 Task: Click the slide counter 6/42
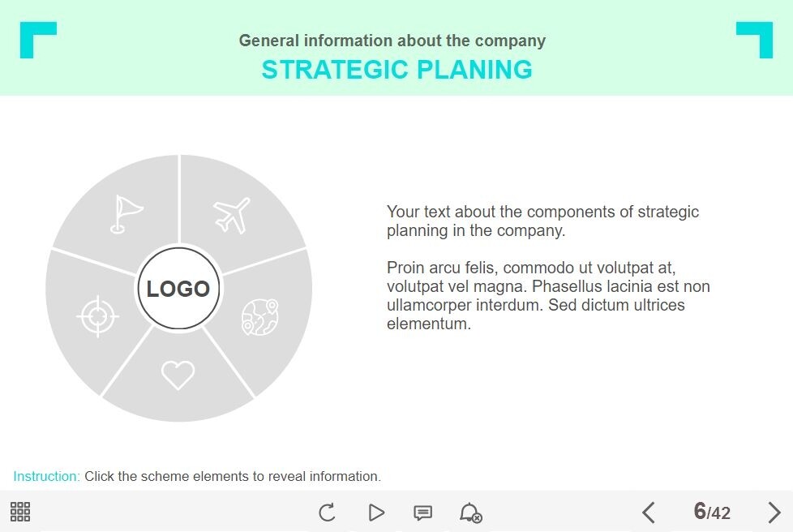click(712, 512)
